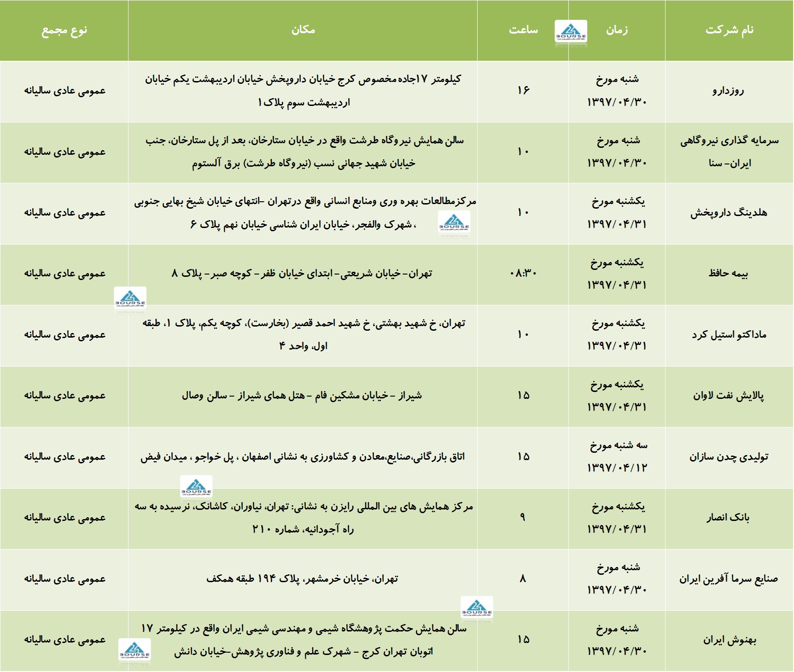
Task: Select the company name 'بهنوش ایران'
Action: [730, 640]
